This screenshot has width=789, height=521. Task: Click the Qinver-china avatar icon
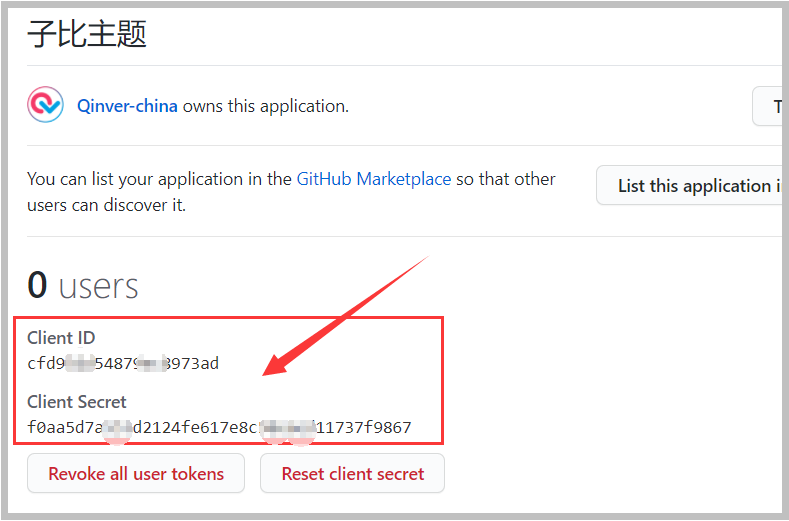point(45,105)
